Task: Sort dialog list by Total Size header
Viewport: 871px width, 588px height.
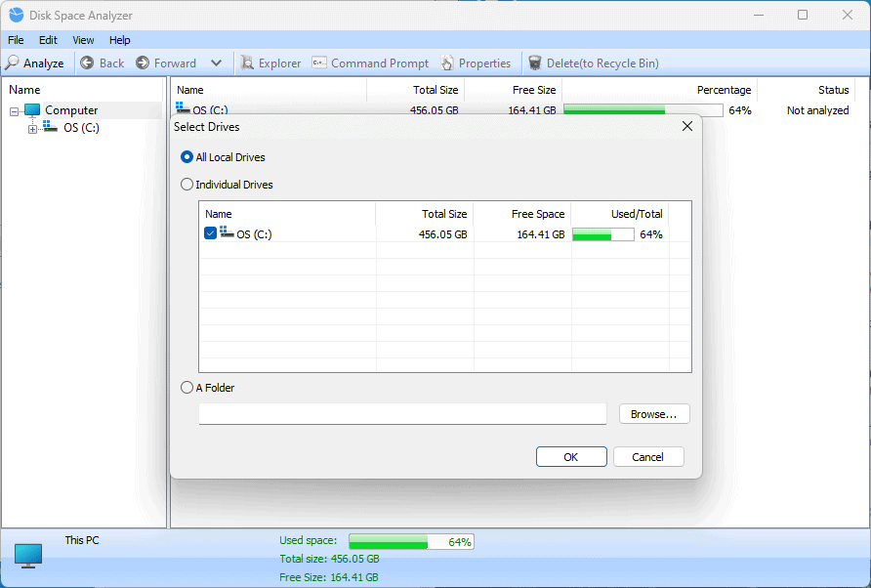Action: [x=425, y=214]
